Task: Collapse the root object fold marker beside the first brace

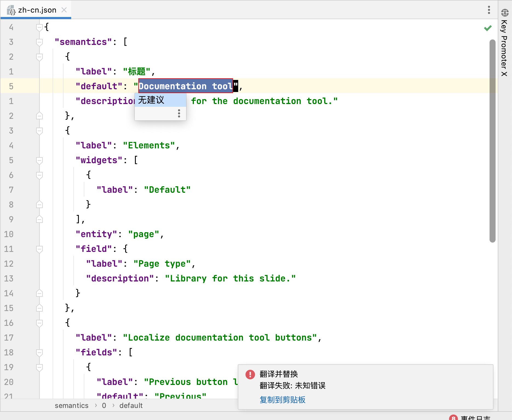Action: click(39, 27)
